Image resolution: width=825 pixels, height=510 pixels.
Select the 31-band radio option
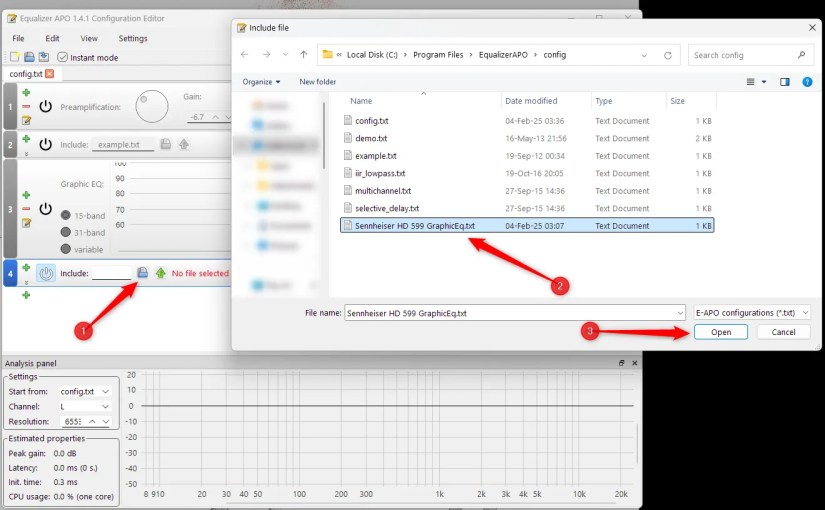(x=66, y=232)
